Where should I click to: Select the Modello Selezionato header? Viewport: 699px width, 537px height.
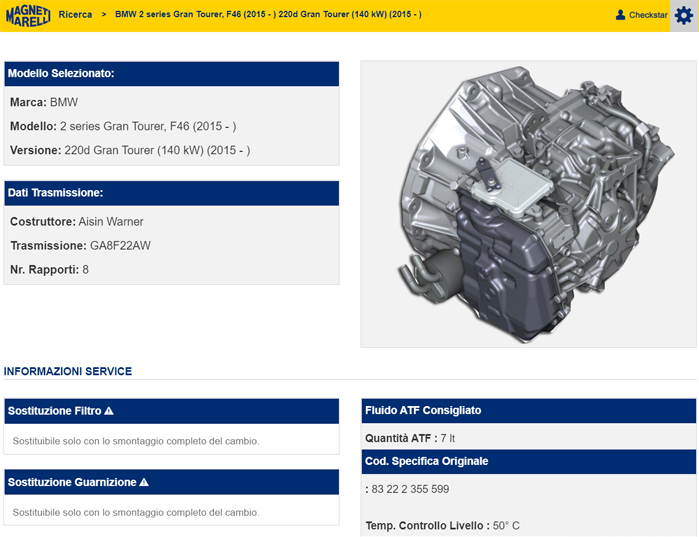[172, 74]
